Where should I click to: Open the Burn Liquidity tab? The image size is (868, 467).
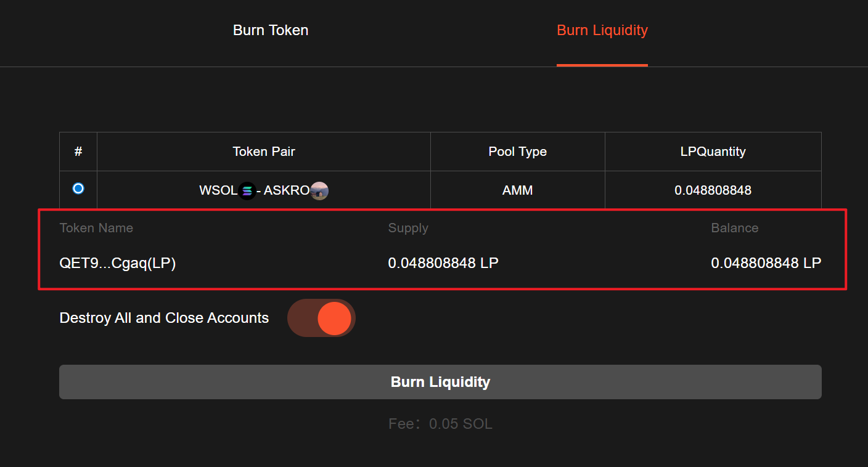point(602,30)
